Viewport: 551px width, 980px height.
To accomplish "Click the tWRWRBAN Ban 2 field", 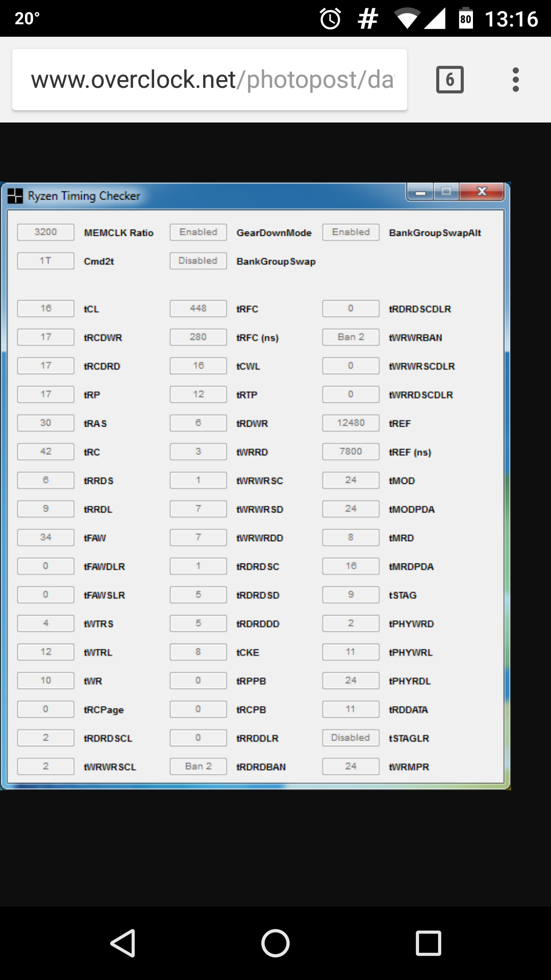I will click(351, 337).
